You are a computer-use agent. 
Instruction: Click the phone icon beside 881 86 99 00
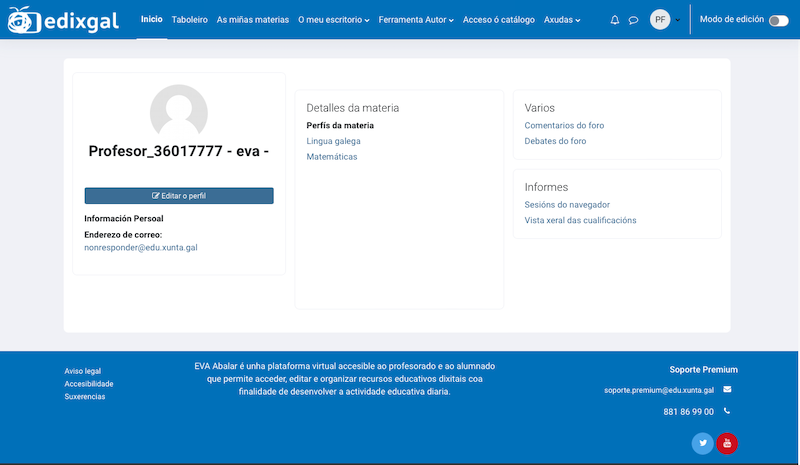coord(727,411)
